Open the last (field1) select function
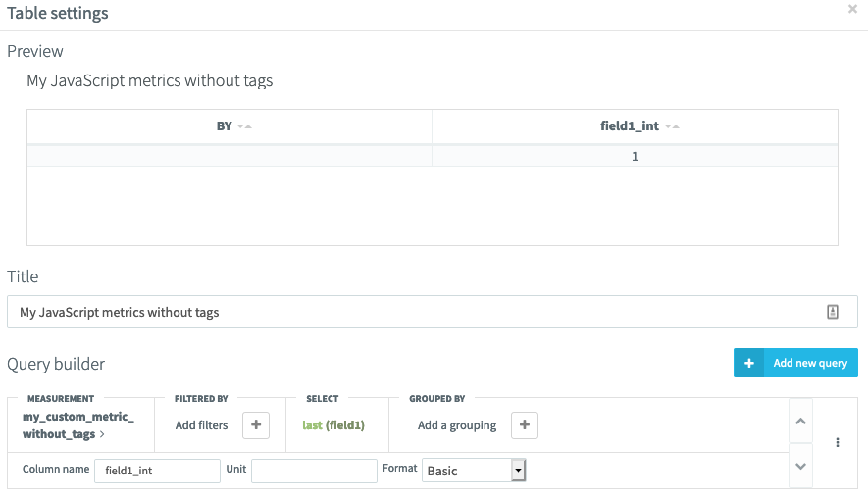The image size is (868, 498). (333, 425)
